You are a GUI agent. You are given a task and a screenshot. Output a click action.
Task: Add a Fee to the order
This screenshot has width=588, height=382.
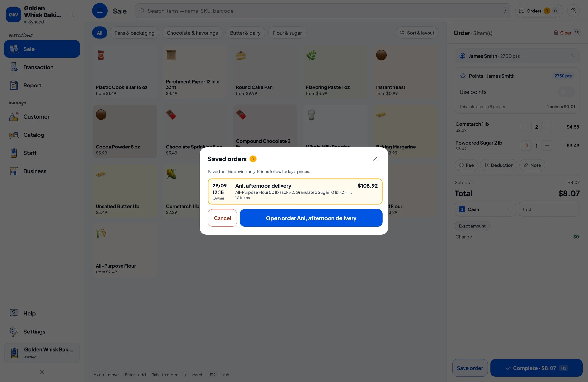(x=466, y=165)
